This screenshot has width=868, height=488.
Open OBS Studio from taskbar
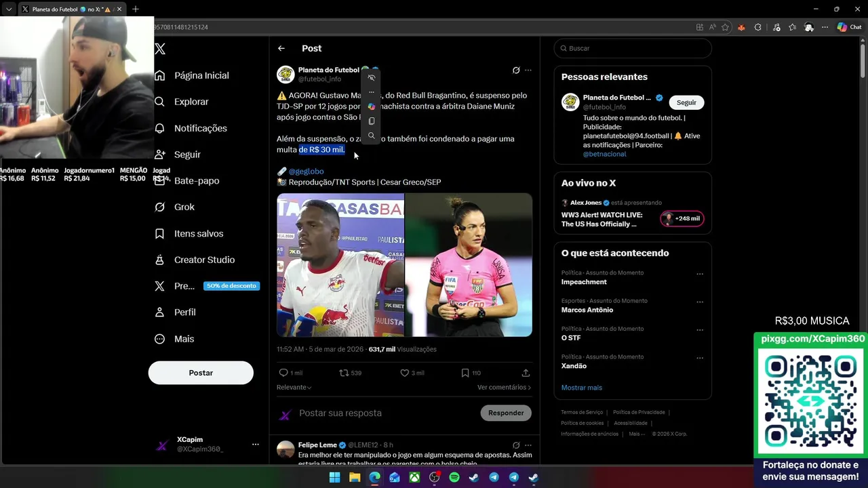click(x=435, y=477)
